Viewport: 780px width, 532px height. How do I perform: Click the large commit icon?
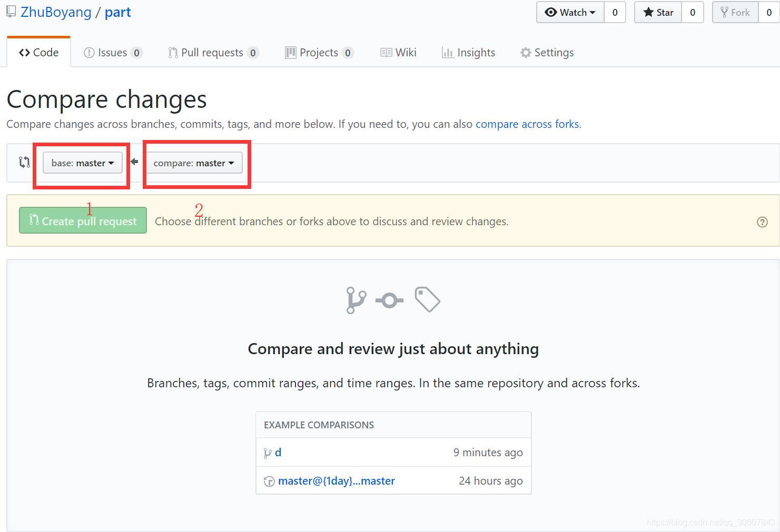pos(389,300)
